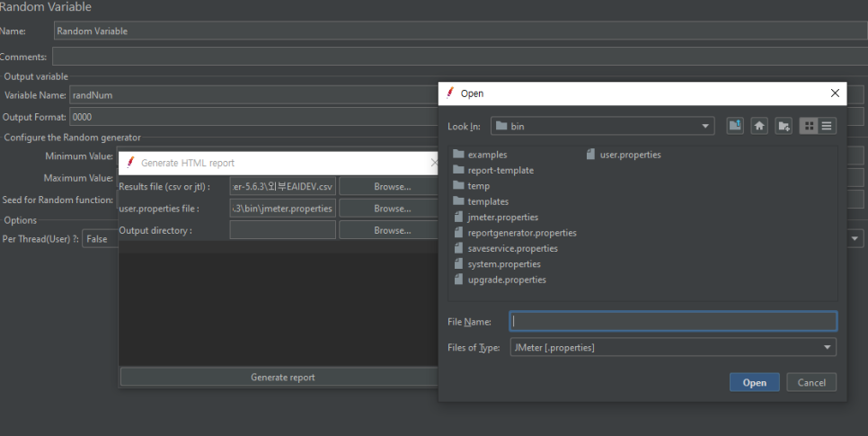Select the saveservice.properties file

[x=505, y=248]
